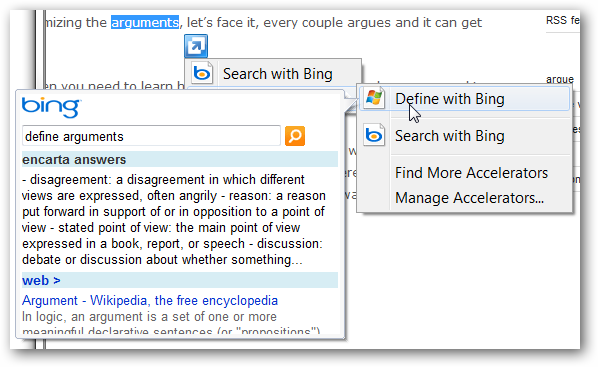Click the blue Accelerator arrow icon
This screenshot has width=598, height=367.
coord(196,46)
